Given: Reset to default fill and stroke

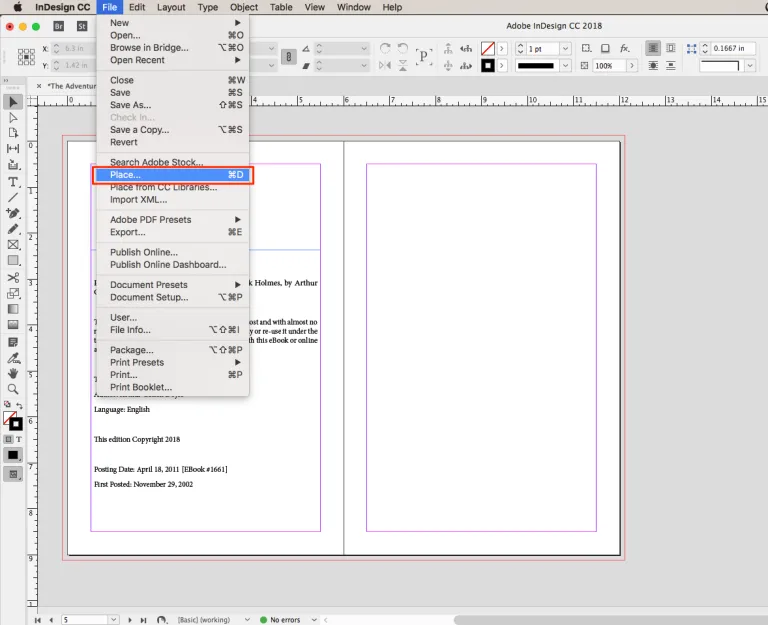Looking at the screenshot, I should (x=7, y=405).
